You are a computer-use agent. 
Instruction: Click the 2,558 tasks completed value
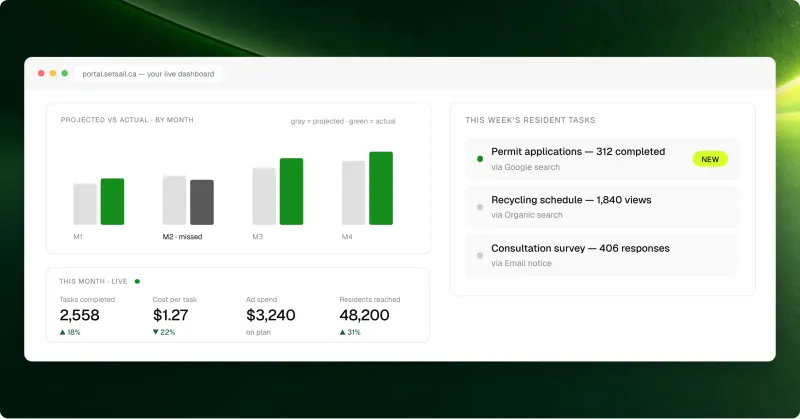[x=80, y=315]
